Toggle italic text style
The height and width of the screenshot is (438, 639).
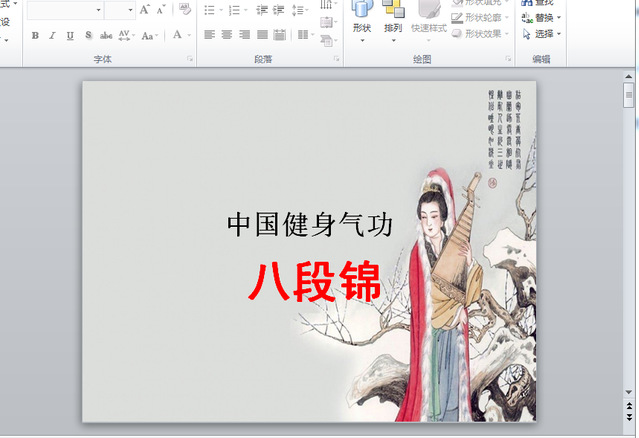(52, 35)
